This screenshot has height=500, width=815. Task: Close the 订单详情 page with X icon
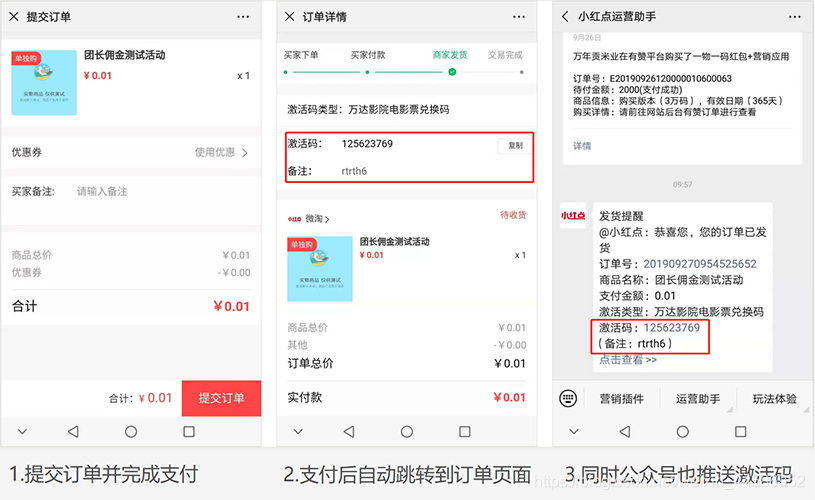coord(290,17)
